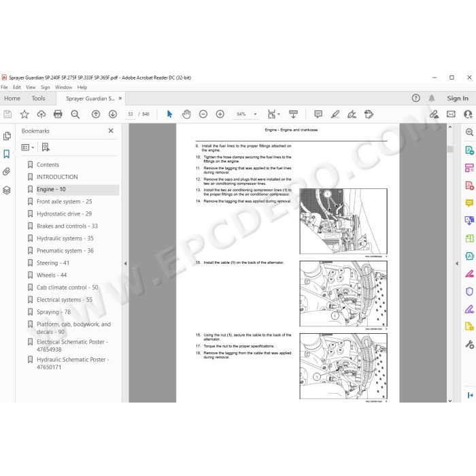The image size is (476, 476).
Task: Add a comment sticky note
Action: pos(318,114)
